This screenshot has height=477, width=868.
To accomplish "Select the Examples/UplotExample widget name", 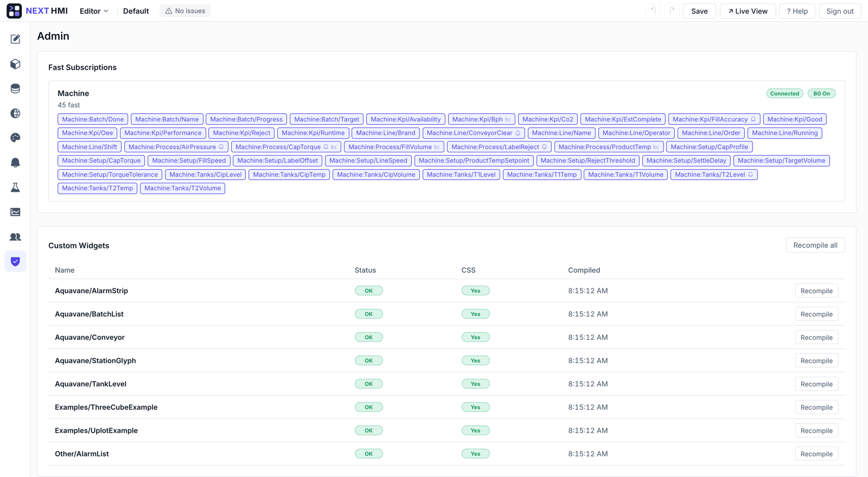I will pyautogui.click(x=96, y=431).
